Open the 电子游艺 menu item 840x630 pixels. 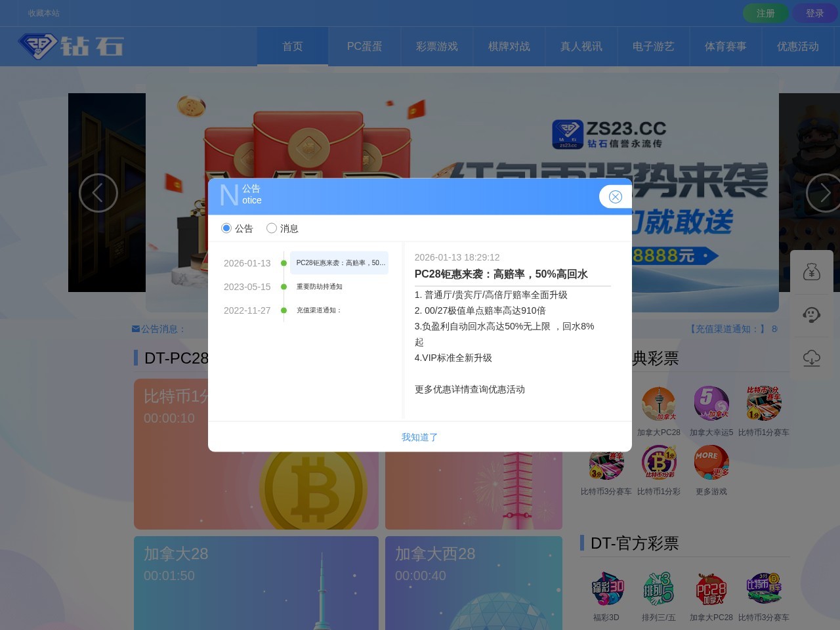click(x=654, y=47)
